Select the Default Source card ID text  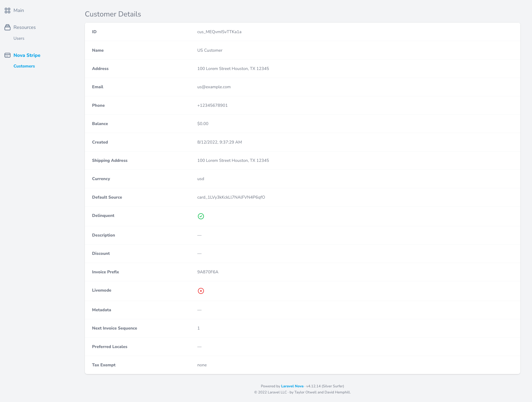coord(231,197)
